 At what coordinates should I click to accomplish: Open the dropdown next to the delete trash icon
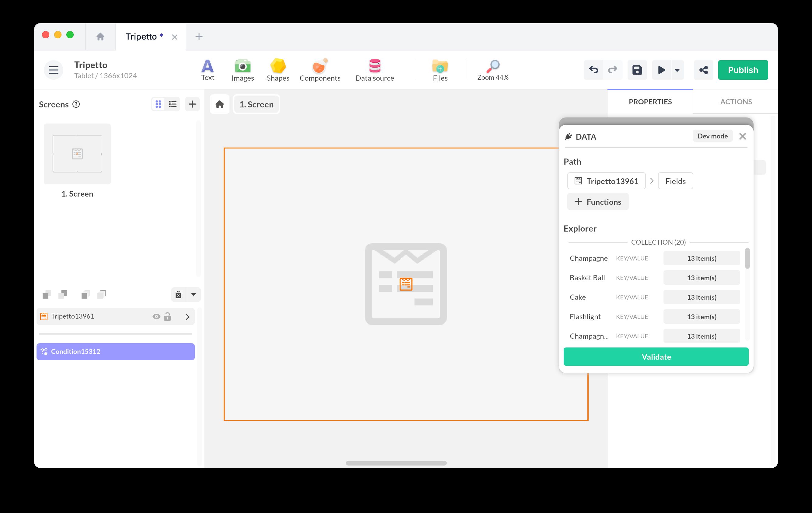(x=193, y=295)
